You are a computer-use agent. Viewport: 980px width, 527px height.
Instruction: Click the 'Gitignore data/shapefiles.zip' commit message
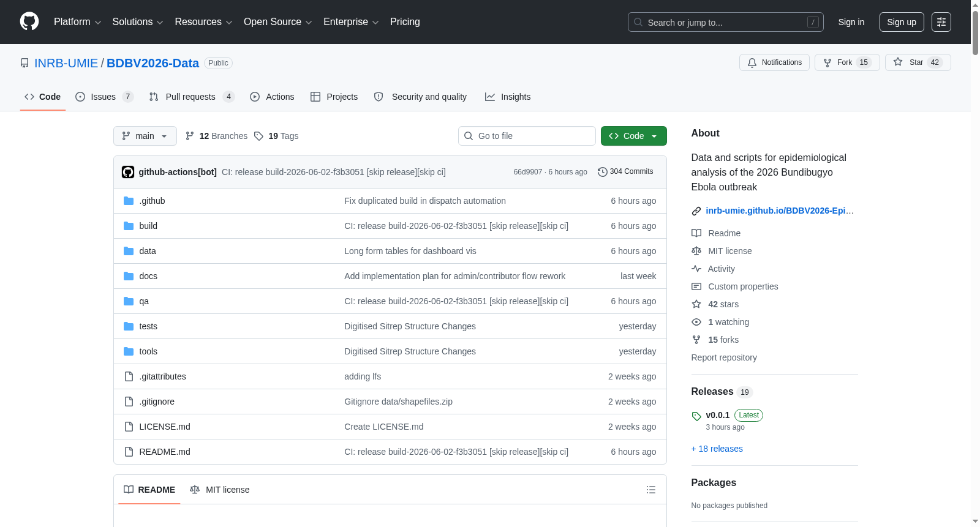[x=398, y=402]
